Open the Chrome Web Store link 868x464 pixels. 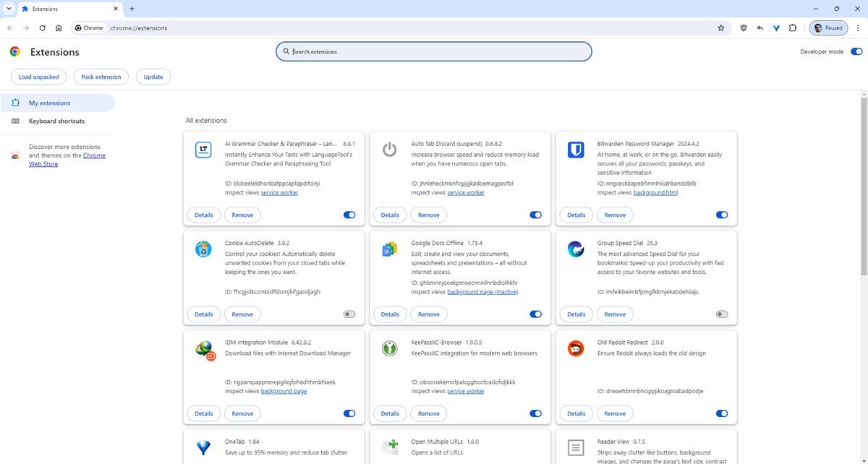(94, 155)
